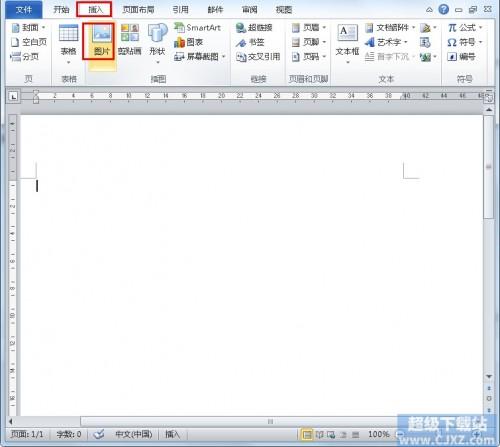Insert a number with 编号
This screenshot has width=500, height=447.
(461, 57)
